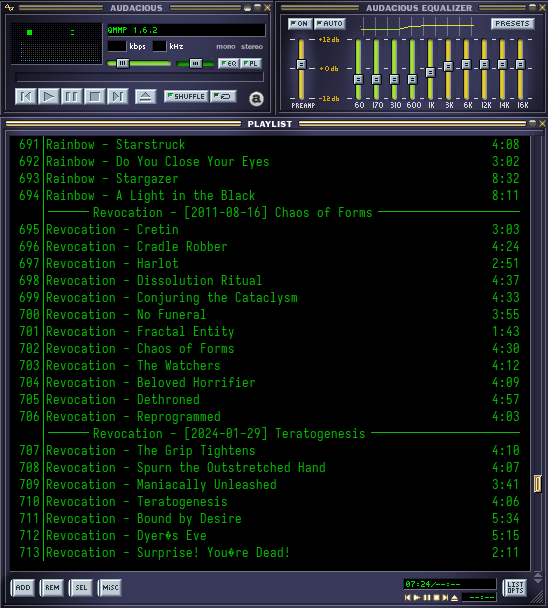The image size is (548, 608).
Task: Toggle EQ window visibility button
Action: [229, 63]
